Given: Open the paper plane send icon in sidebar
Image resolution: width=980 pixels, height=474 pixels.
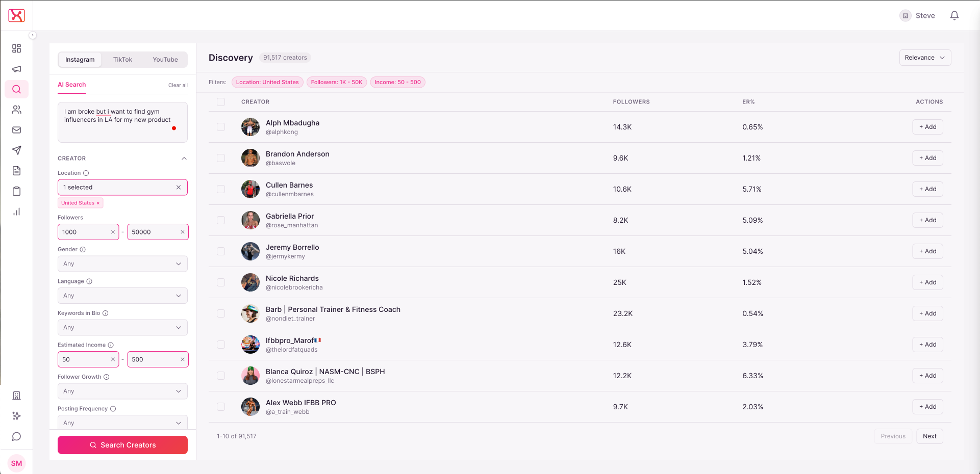Looking at the screenshot, I should tap(16, 150).
